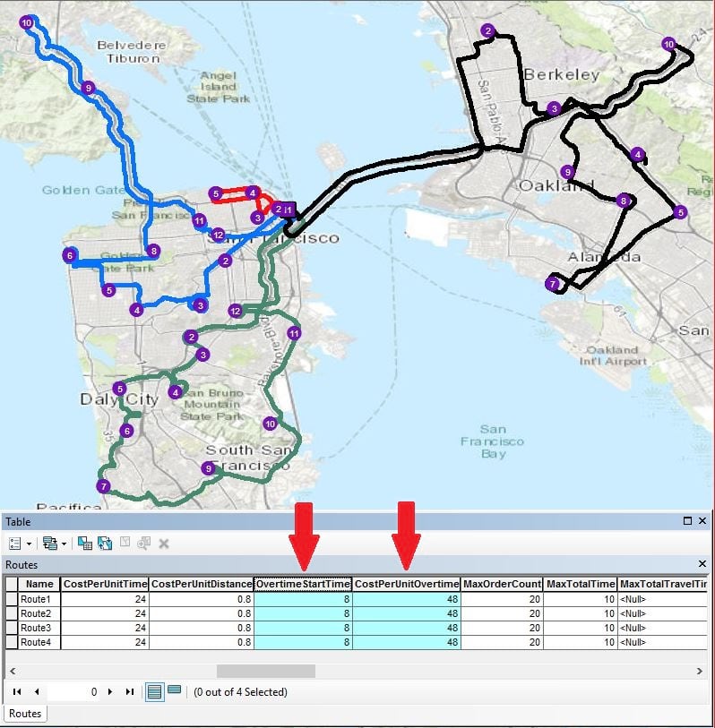The height and width of the screenshot is (728, 715).
Task: Click the Clear Selection icon
Action: click(x=125, y=543)
